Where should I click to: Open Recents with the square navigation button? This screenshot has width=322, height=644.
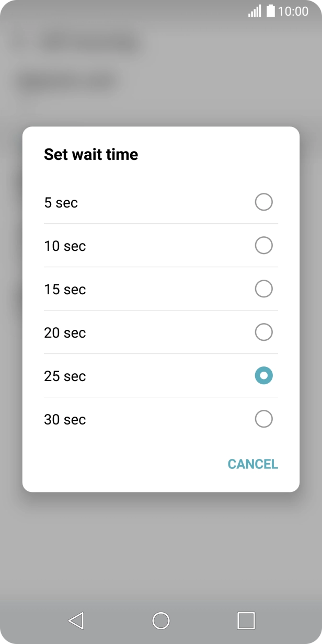pyautogui.click(x=245, y=622)
